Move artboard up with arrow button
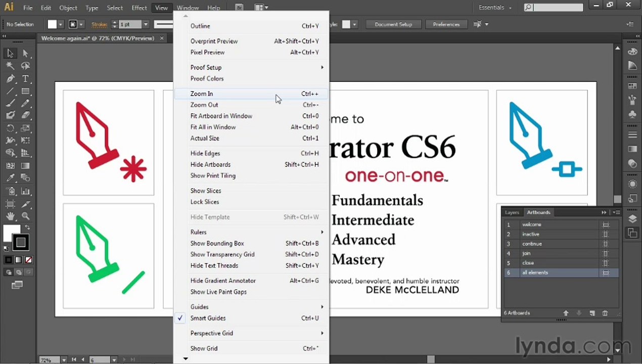Viewport: 642px width, 364px height. [566, 313]
